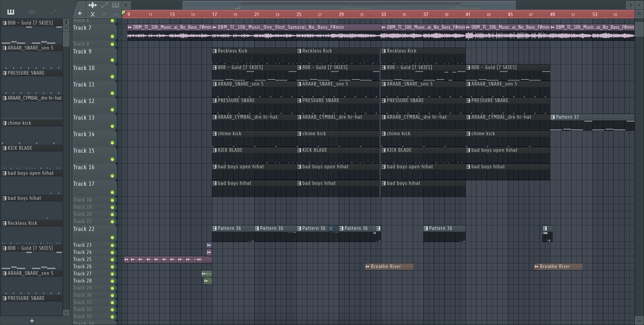
Task: Click the green audio clip on Track 27
Action: coord(207,274)
